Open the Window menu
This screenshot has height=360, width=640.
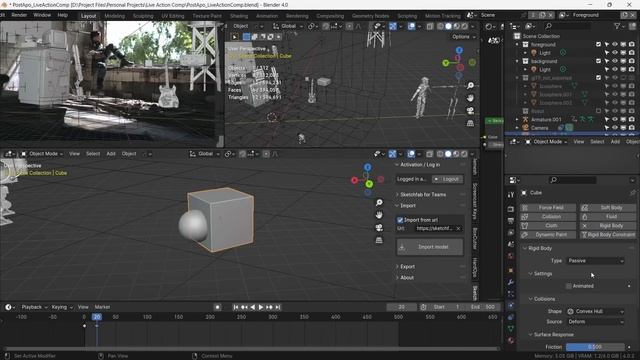[42, 15]
